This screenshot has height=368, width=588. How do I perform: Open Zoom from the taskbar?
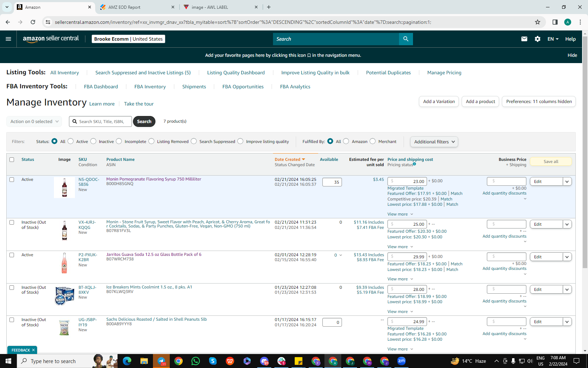pyautogui.click(x=401, y=361)
